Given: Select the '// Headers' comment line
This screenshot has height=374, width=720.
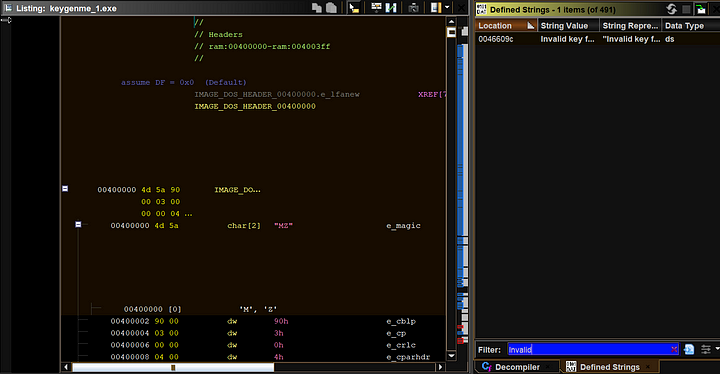Looking at the screenshot, I should tap(218, 34).
